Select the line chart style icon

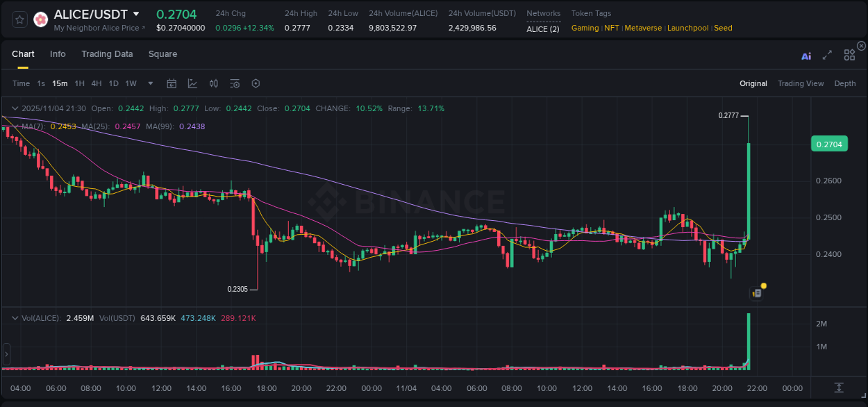click(x=192, y=83)
